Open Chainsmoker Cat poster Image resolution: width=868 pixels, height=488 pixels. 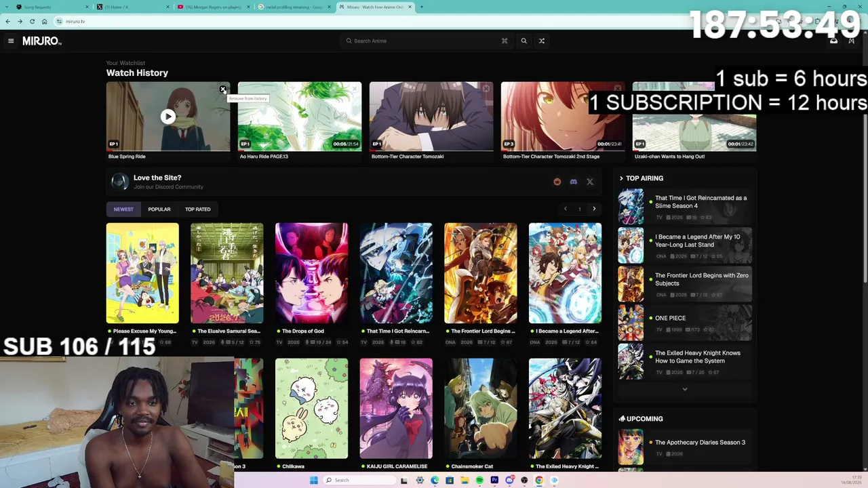[480, 409]
